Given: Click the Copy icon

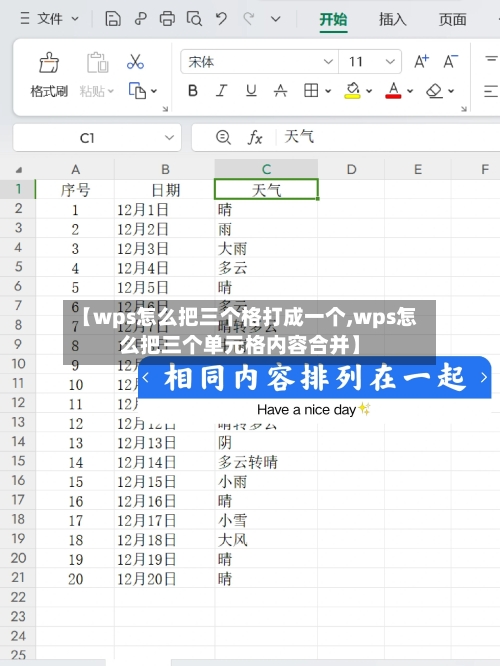Looking at the screenshot, I should (x=137, y=90).
